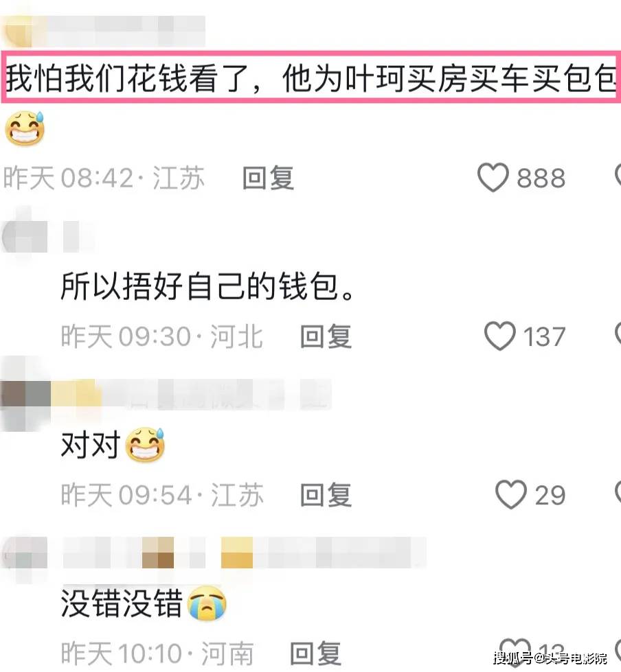Screen dimensions: 621x672
Task: Reply to the 09:30 comment from 河北
Action: click(326, 336)
